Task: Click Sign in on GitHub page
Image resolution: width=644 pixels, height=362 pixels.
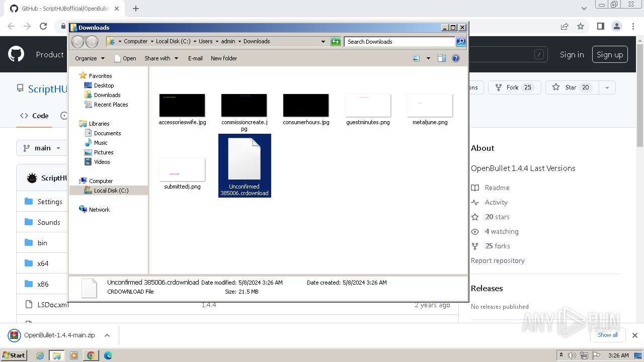Action: point(572,55)
